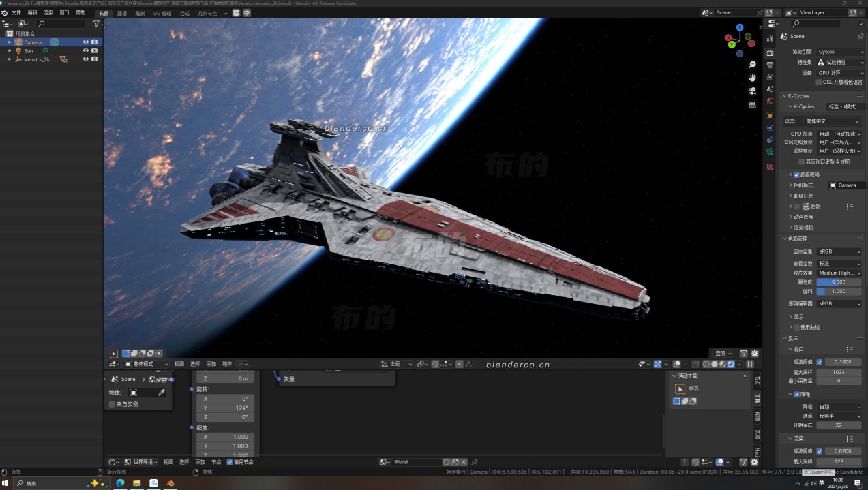The width and height of the screenshot is (868, 490).
Task: Open the Output properties tab icon
Action: [x=770, y=65]
